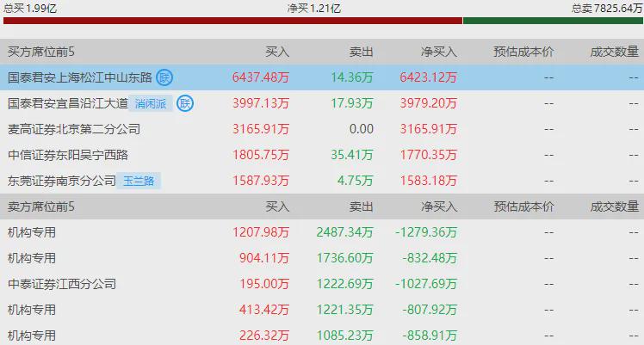Image resolution: width=644 pixels, height=345 pixels.
Task: Click 卖出 column header in buyer table
Action: pyautogui.click(x=361, y=52)
